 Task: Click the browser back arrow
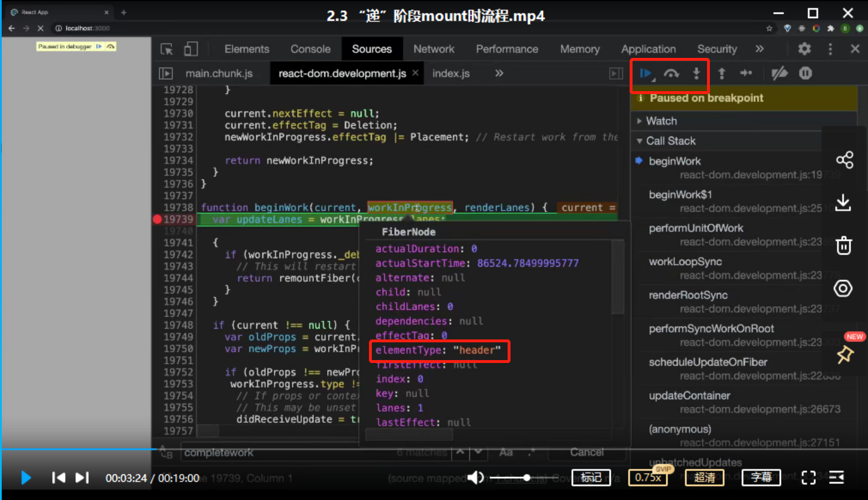click(x=11, y=28)
